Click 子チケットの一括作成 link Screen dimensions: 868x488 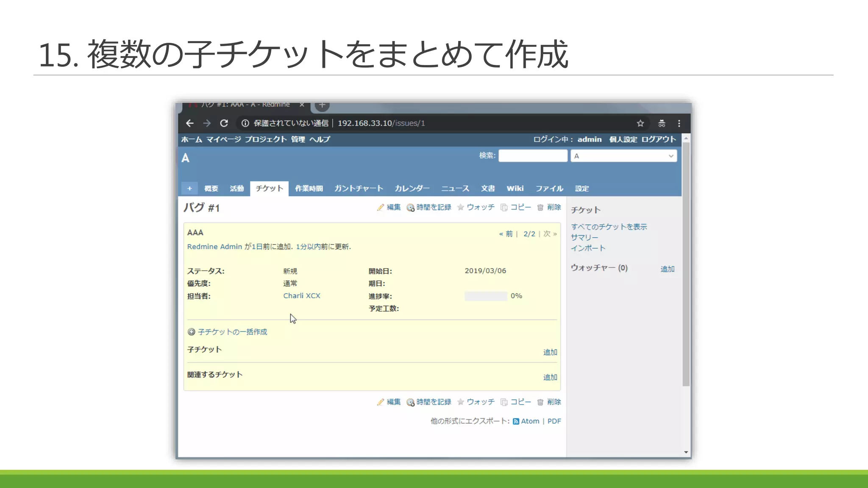pyautogui.click(x=232, y=332)
